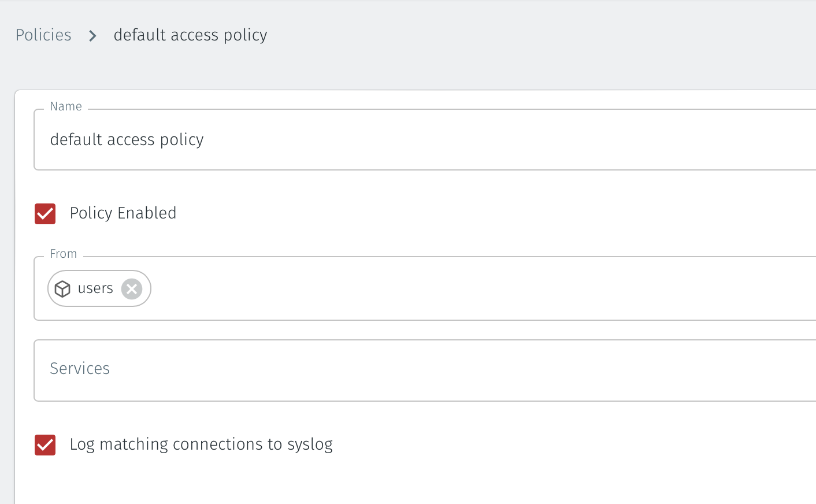Screen dimensions: 816x504
Task: Click the breadcrumb chevron separator
Action: point(92,36)
